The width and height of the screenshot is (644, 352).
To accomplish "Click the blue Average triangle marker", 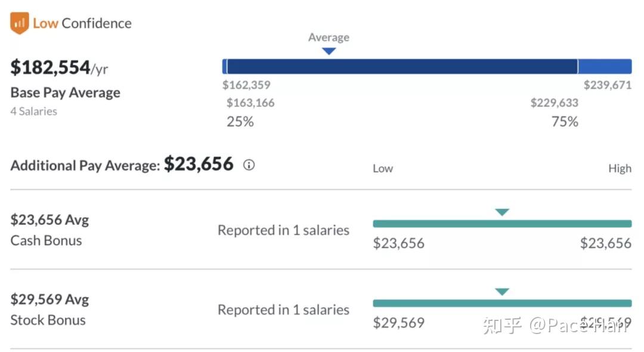I will point(329,51).
